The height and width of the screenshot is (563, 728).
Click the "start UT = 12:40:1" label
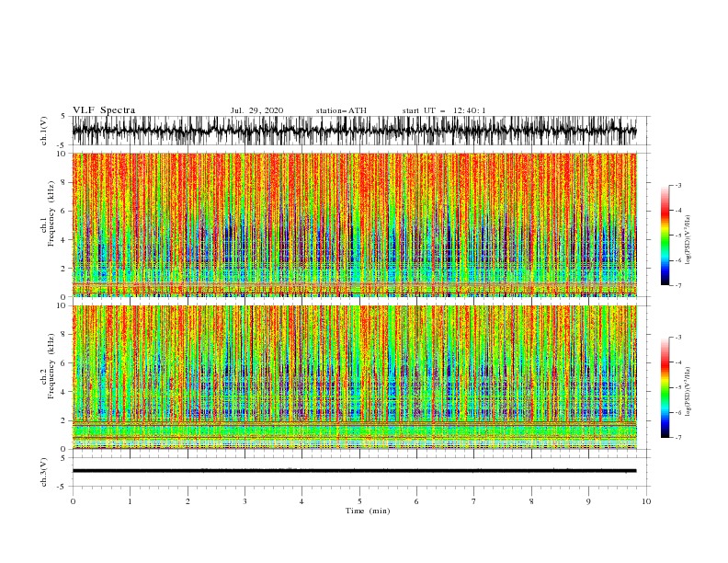point(444,110)
